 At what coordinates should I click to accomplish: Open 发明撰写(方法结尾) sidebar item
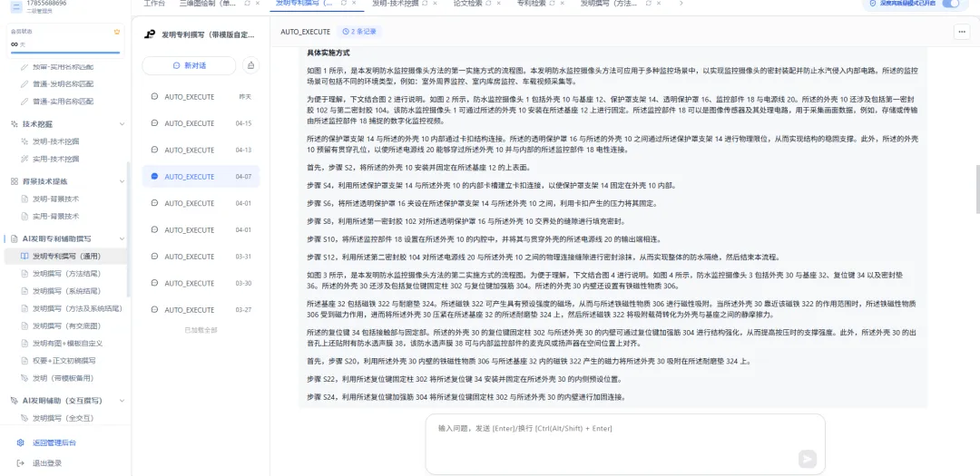tap(66, 274)
